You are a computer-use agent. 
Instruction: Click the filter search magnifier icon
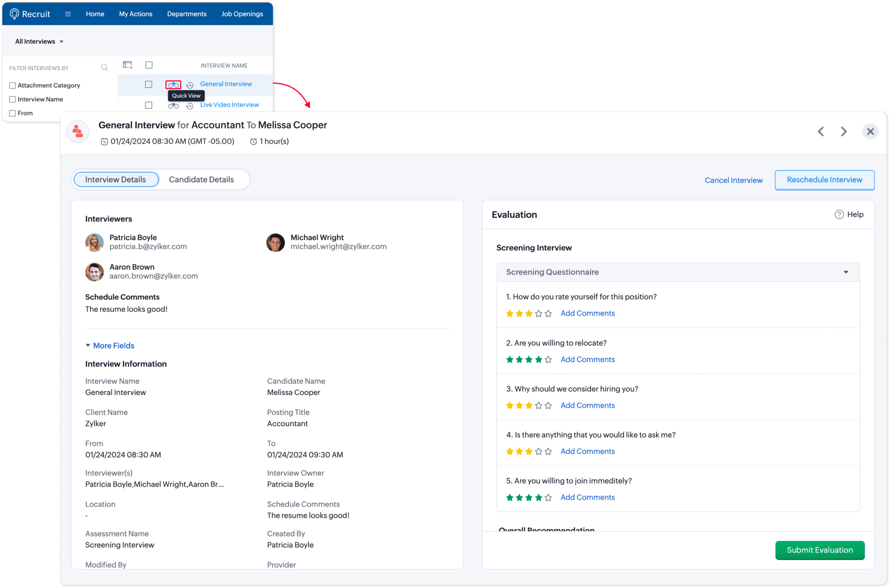104,68
